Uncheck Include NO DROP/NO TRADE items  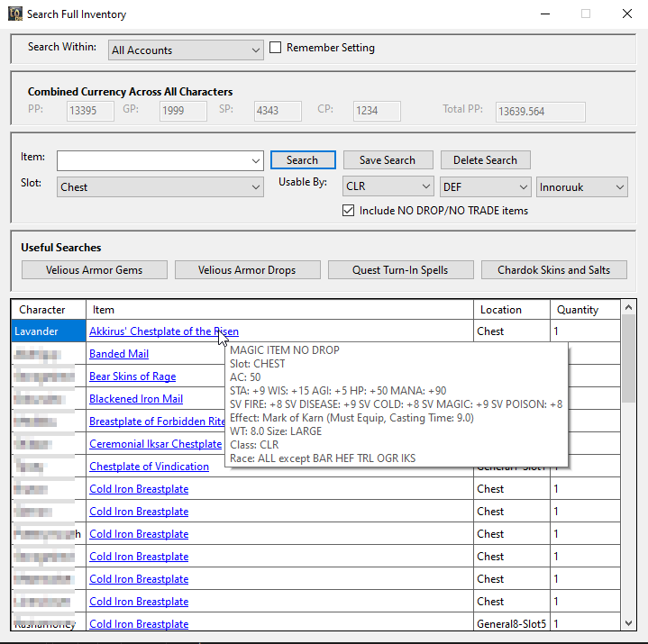[x=349, y=211]
